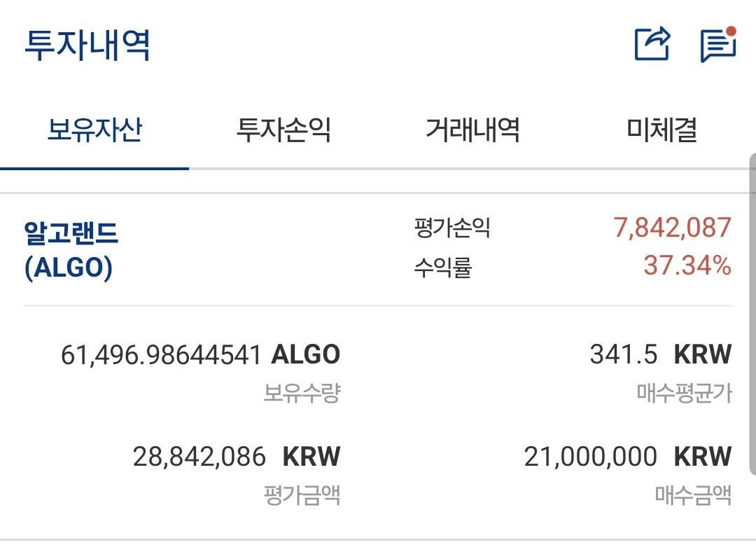Select the 보유자산 tab
756x554 pixels.
[x=94, y=130]
